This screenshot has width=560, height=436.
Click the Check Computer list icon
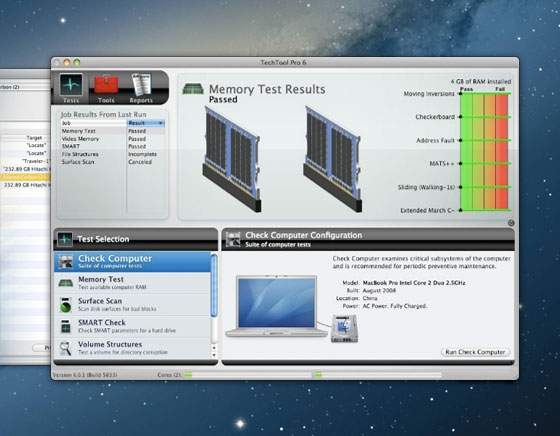click(x=66, y=261)
